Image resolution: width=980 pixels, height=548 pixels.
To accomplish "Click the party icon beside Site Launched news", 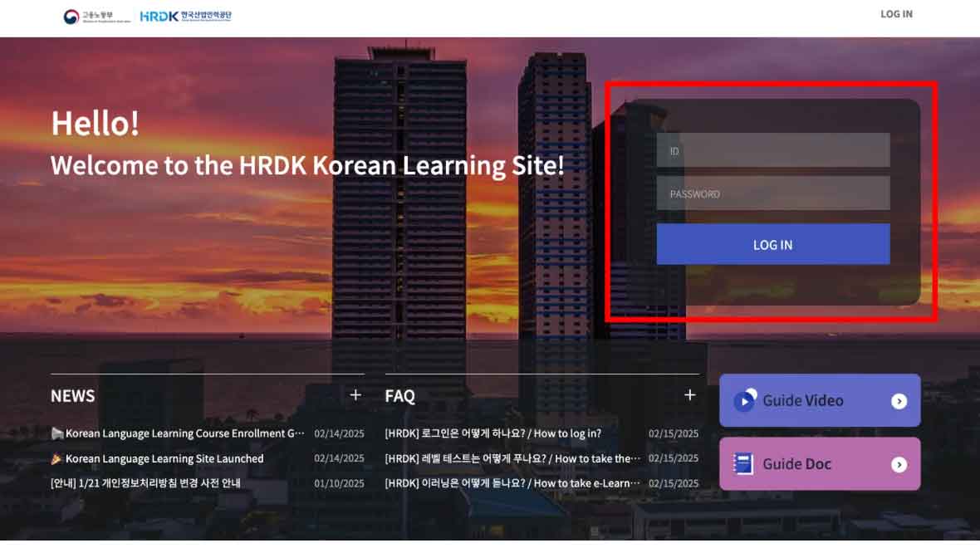I will [56, 458].
